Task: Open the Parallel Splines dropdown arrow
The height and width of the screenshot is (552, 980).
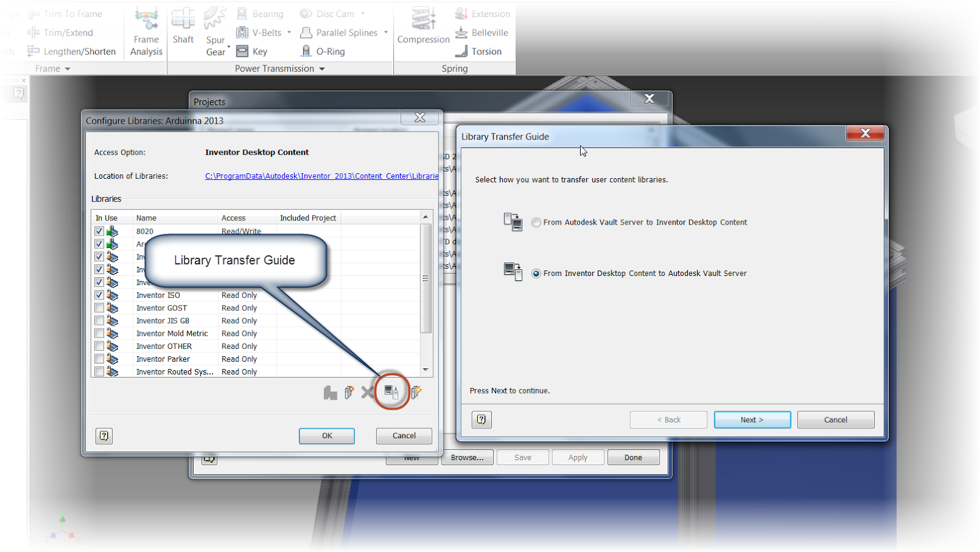Action: pyautogui.click(x=386, y=32)
